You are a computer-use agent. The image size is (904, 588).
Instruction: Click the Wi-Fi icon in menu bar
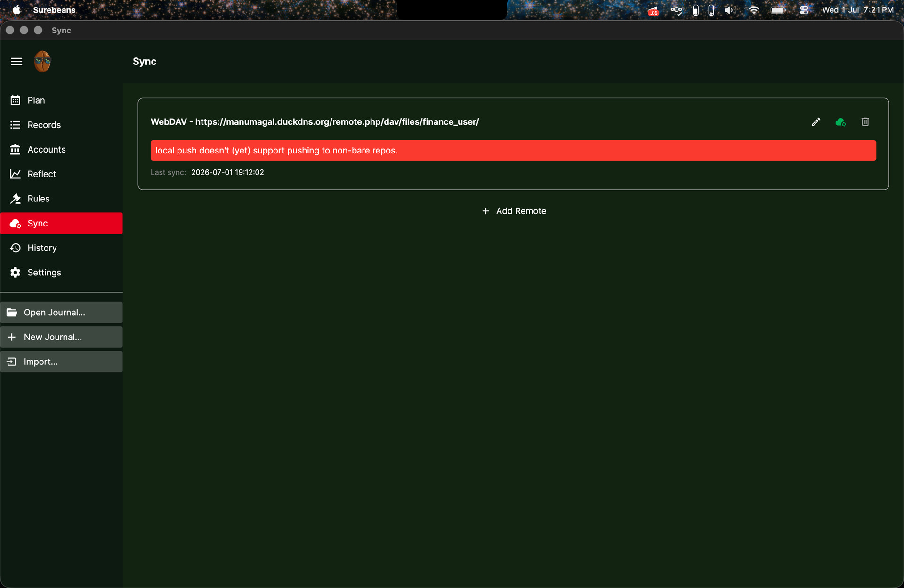[x=754, y=10]
